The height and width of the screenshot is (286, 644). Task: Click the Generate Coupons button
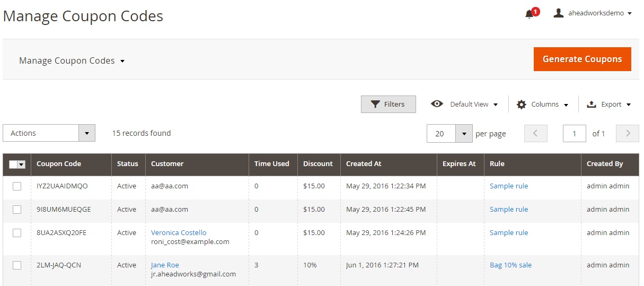tap(582, 59)
